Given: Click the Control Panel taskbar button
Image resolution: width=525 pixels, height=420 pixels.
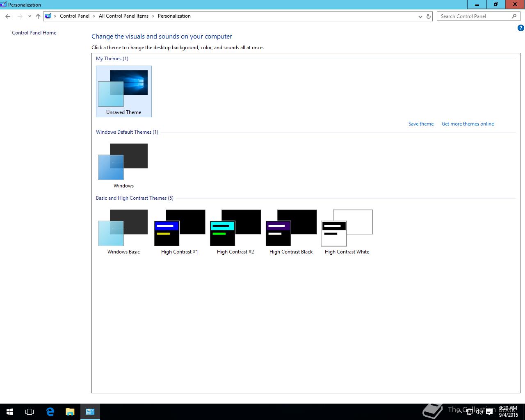Looking at the screenshot, I should 90,412.
